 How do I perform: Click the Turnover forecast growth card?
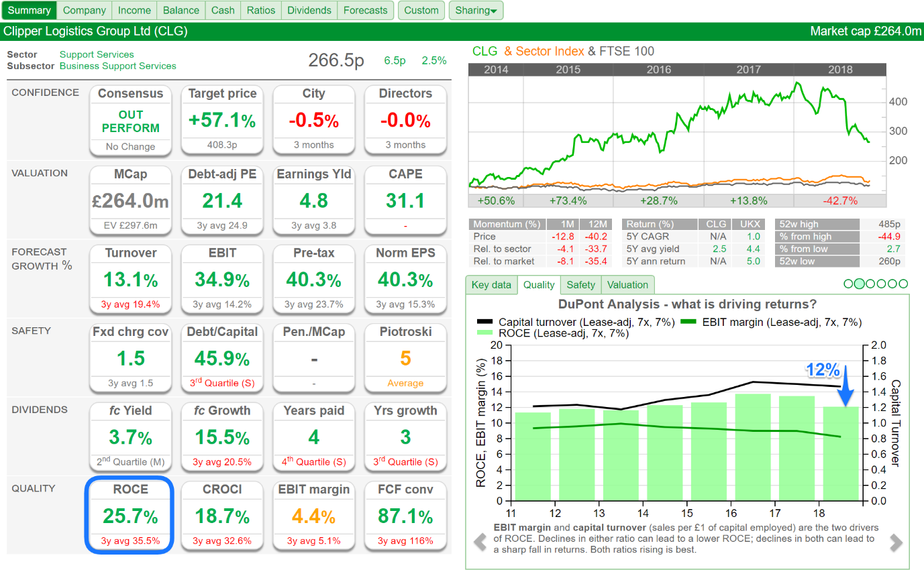click(x=131, y=279)
